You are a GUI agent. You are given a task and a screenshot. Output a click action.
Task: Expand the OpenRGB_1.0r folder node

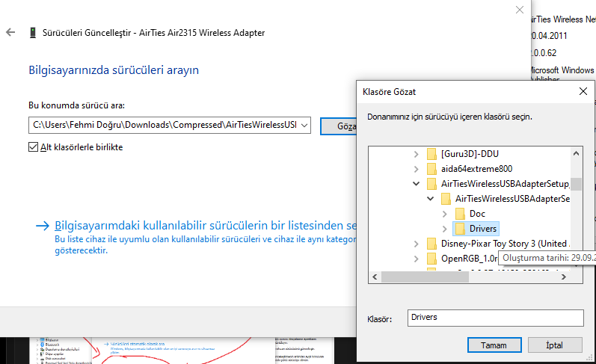(x=417, y=259)
